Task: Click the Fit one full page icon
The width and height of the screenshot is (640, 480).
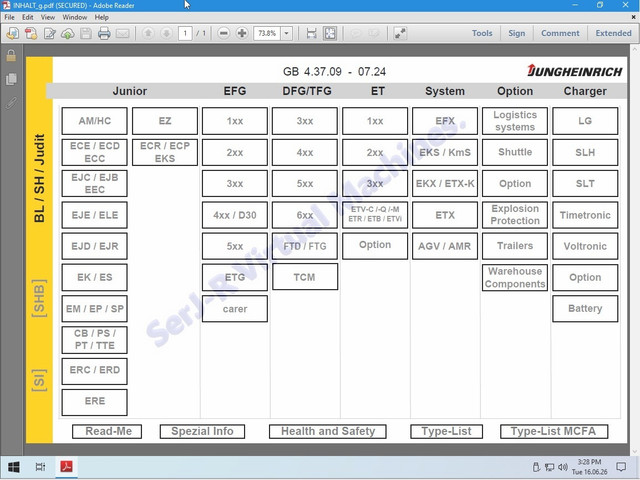Action: pyautogui.click(x=330, y=33)
